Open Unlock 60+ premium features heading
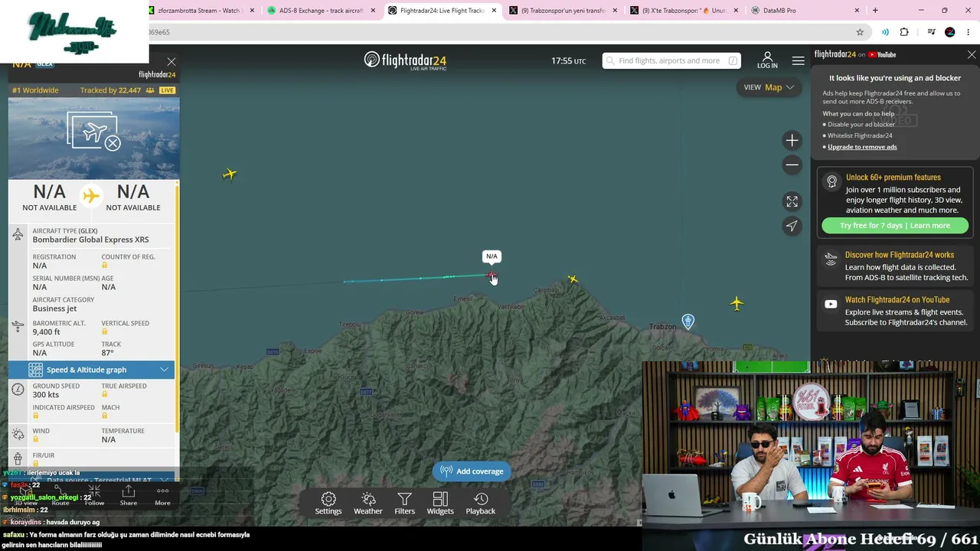The width and height of the screenshot is (980, 551). point(893,178)
